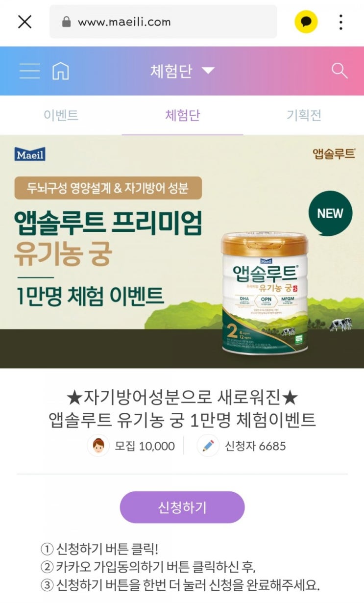Tap the Maeil logo on the banner
Screen dimensions: 364x603
[30, 154]
